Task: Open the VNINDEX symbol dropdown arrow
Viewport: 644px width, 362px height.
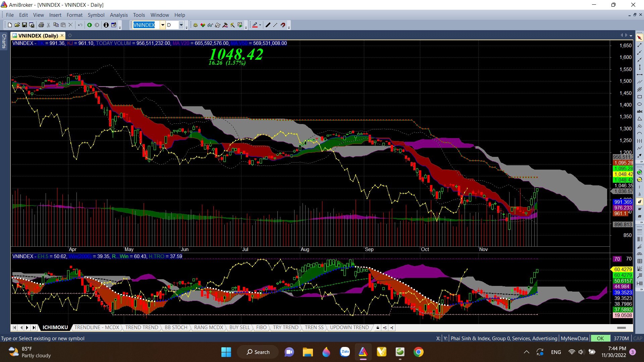Action: 163,25
